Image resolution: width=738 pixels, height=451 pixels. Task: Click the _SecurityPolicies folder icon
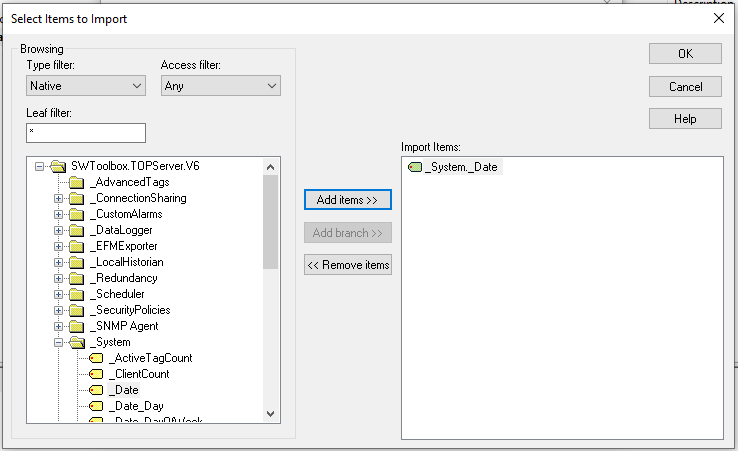[76, 310]
